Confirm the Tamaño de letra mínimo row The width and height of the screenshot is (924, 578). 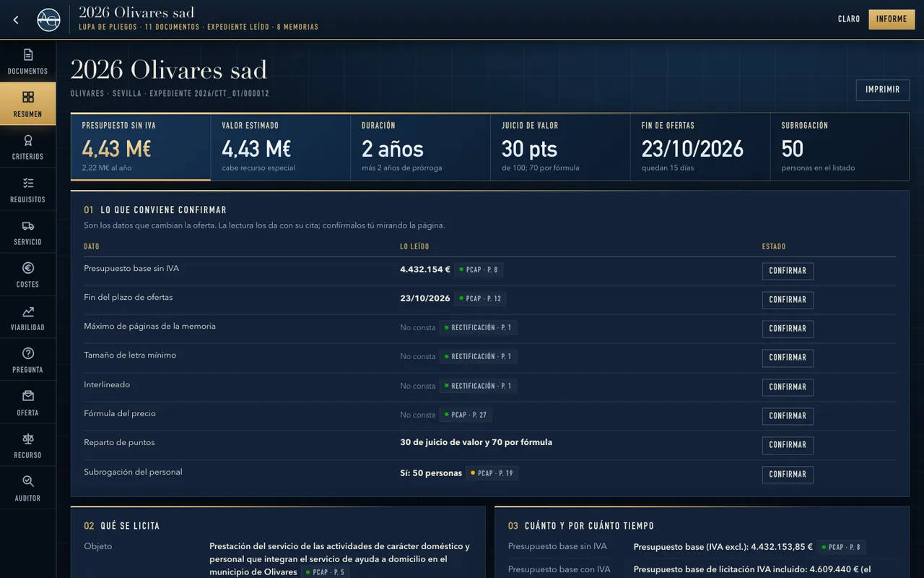tap(788, 358)
